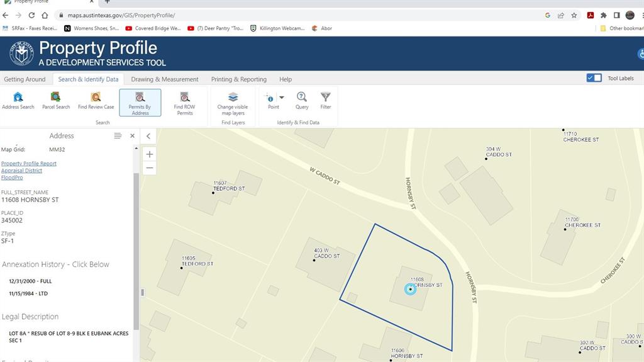This screenshot has height=362, width=644.
Task: Open the Drawing & Measurement tab
Action: click(165, 79)
